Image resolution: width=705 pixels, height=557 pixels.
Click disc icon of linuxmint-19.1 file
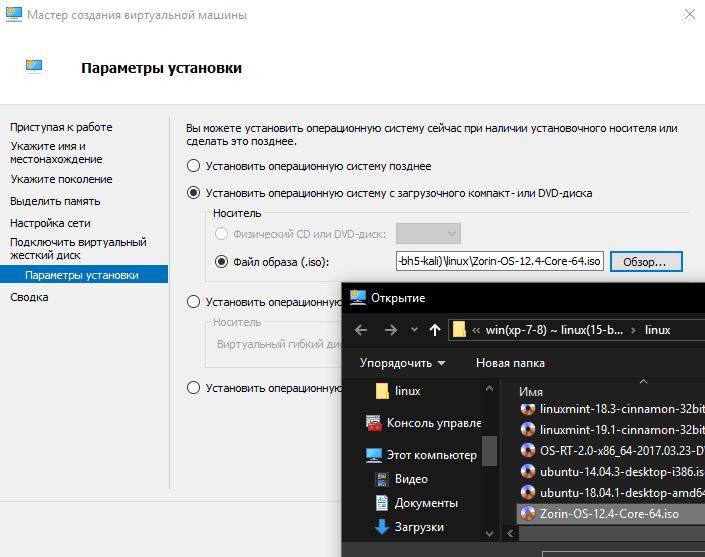[x=528, y=429]
